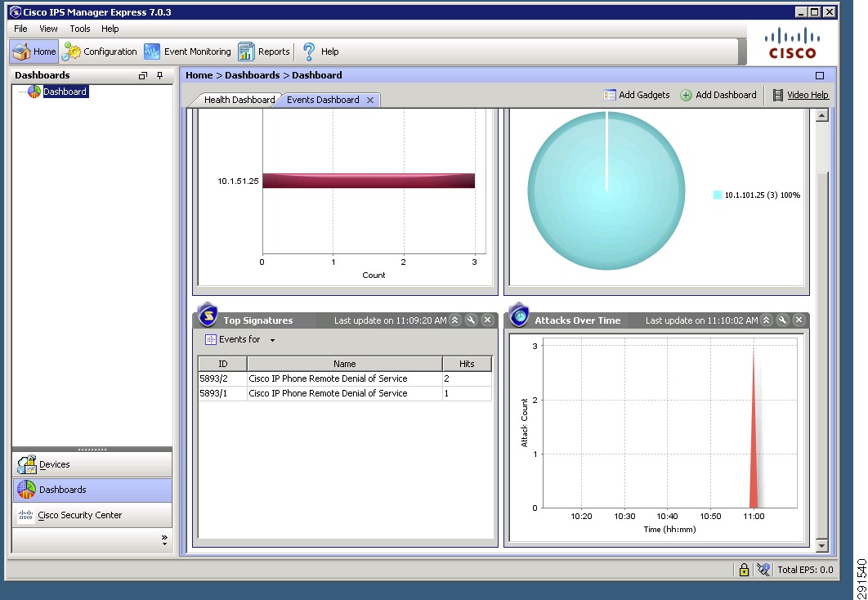Switch to Health Dashboard tab
The width and height of the screenshot is (868, 600).
coord(239,100)
